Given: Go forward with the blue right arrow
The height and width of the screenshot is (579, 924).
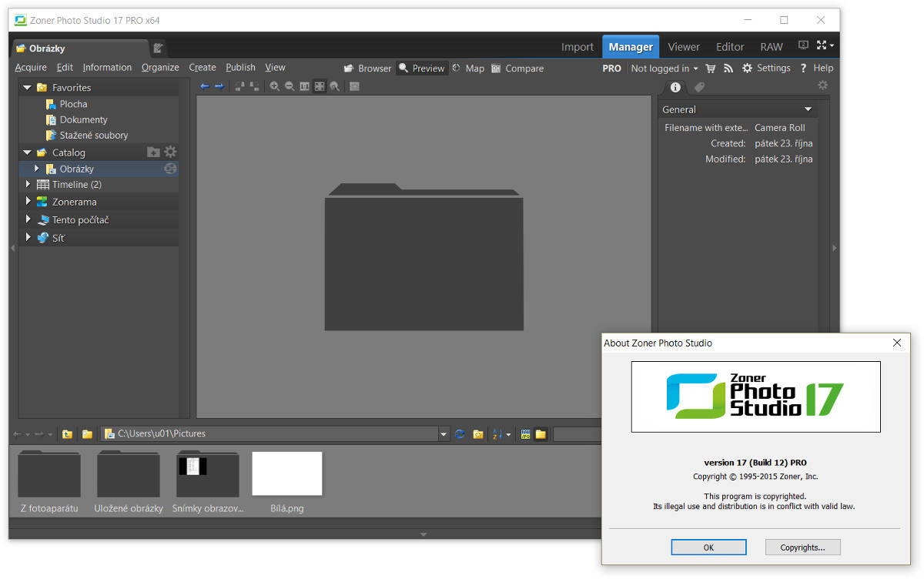Looking at the screenshot, I should (219, 86).
